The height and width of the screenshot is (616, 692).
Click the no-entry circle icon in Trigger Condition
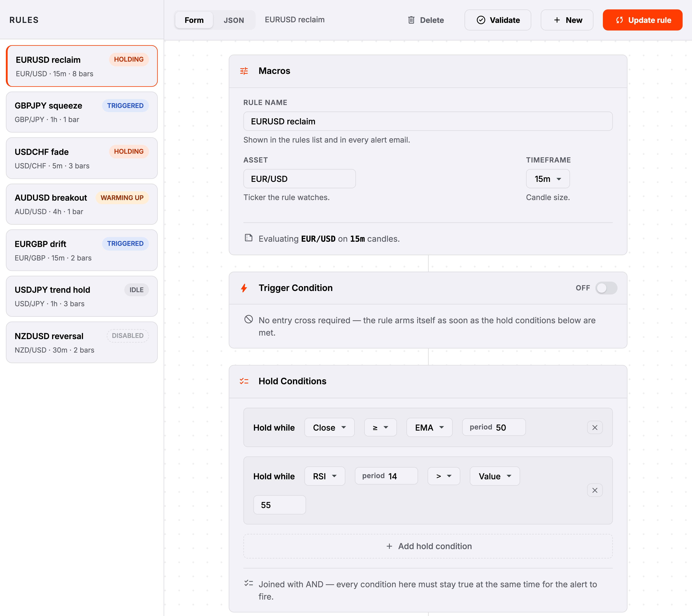pos(249,319)
